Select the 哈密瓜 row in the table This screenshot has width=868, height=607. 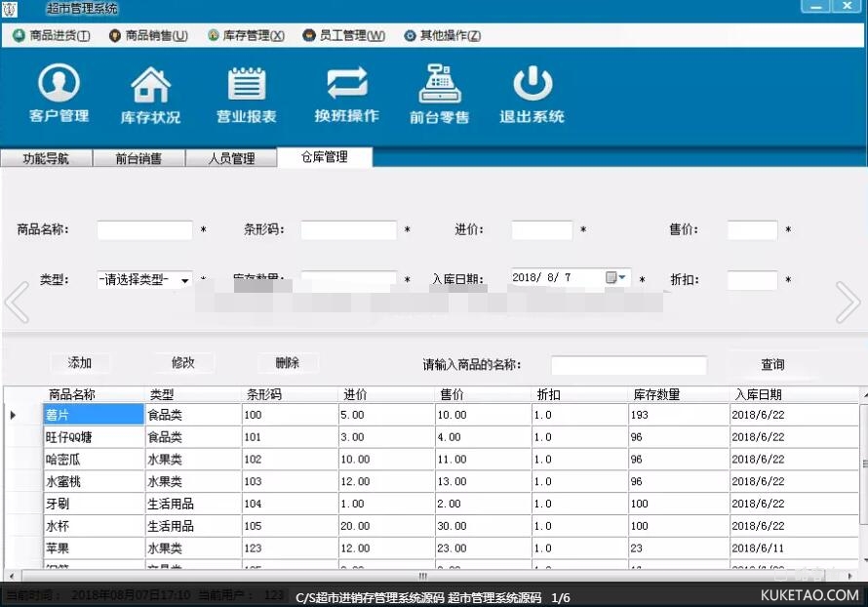click(x=93, y=460)
